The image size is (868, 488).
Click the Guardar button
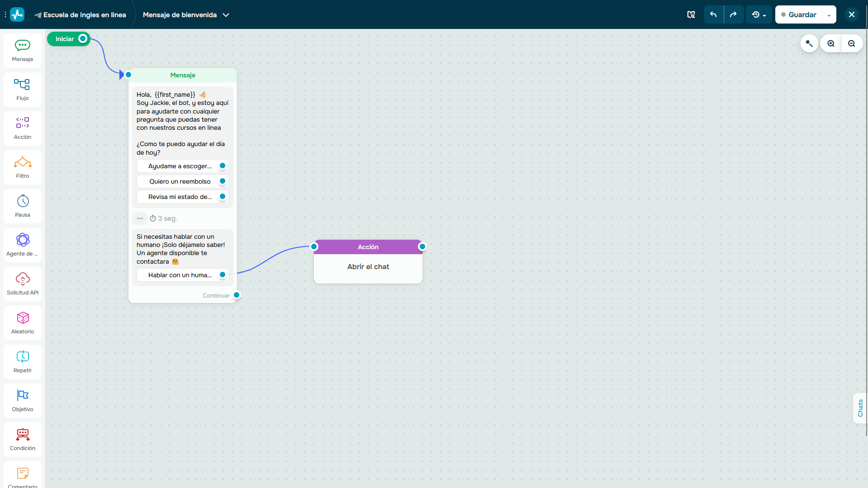click(x=798, y=14)
